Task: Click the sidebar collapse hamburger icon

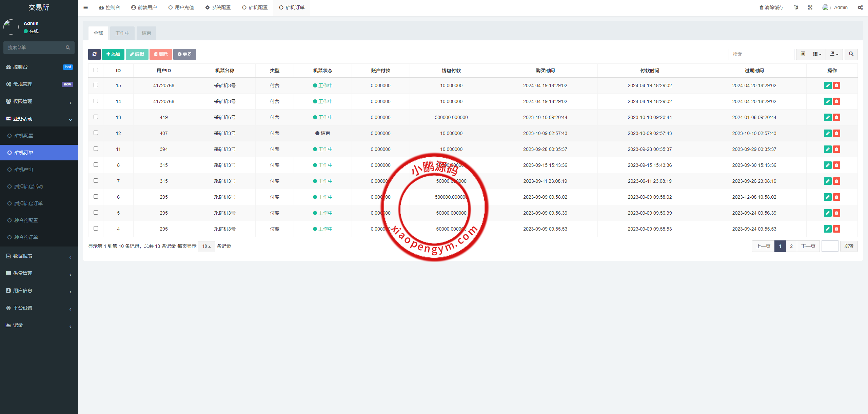Action: (x=85, y=7)
